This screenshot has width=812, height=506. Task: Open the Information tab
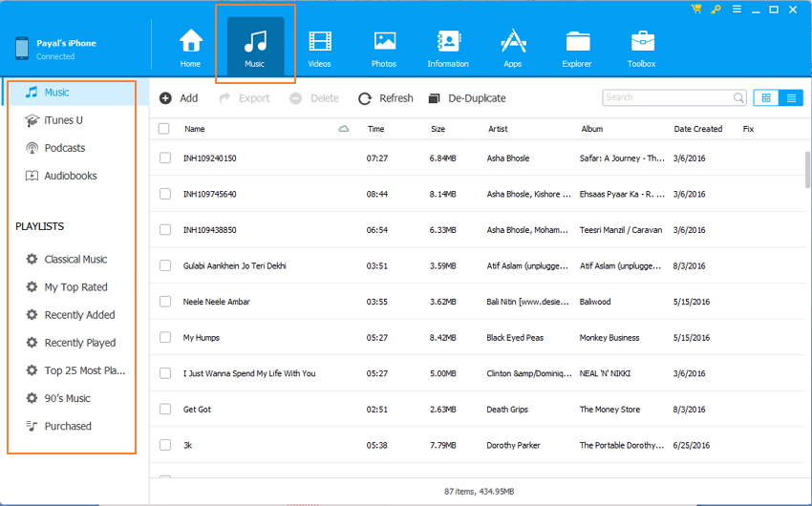click(448, 48)
